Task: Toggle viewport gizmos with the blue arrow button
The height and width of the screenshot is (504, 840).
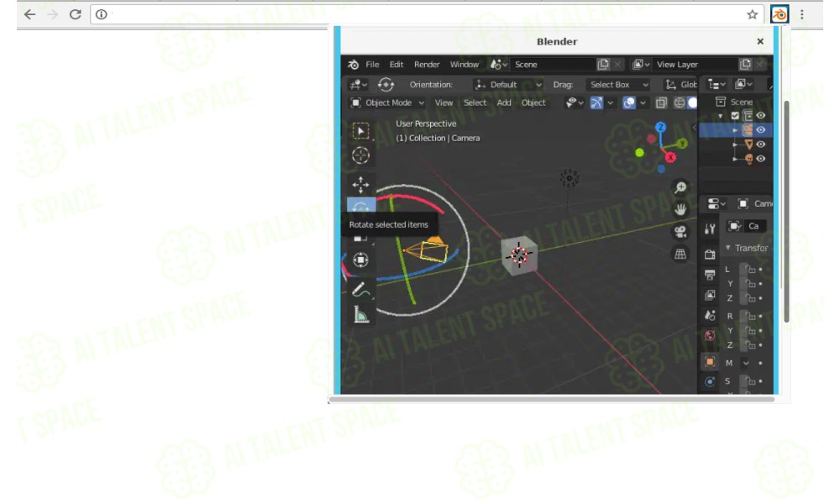Action: click(x=596, y=102)
